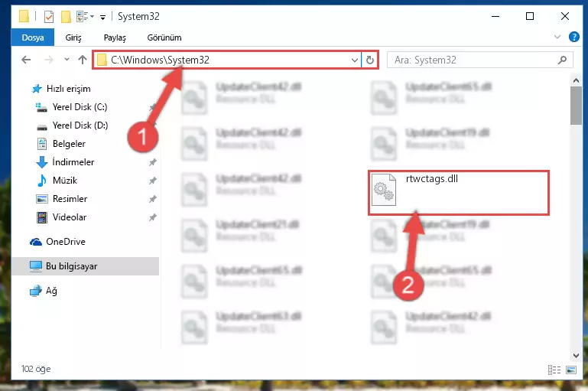Open recent locations dropdown chevron
The width and height of the screenshot is (588, 391).
tap(67, 59)
